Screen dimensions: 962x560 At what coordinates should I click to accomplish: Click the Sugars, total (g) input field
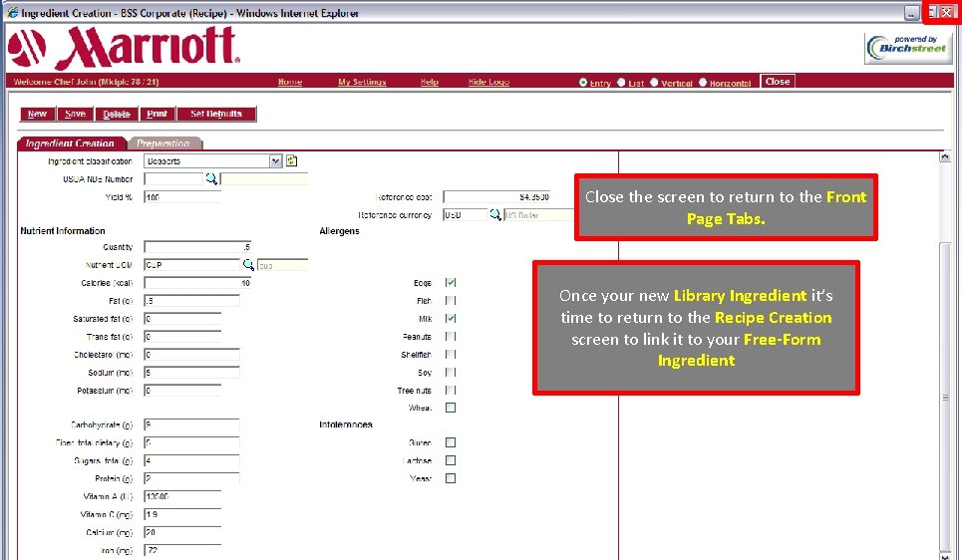click(x=192, y=460)
